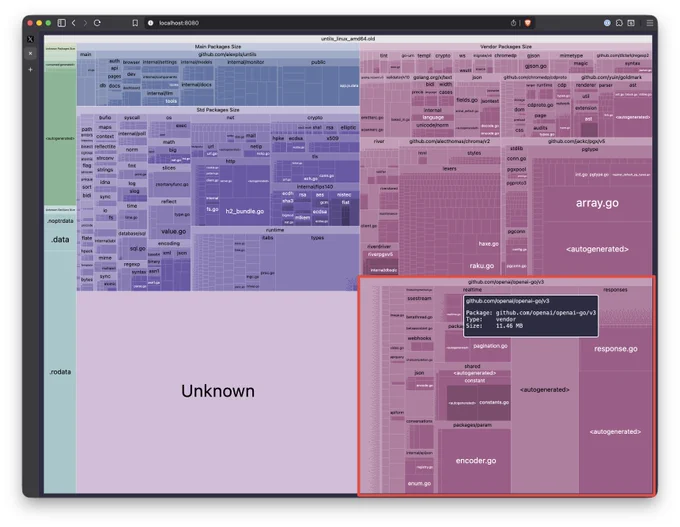This screenshot has height=527, width=680.
Task: Click the fields.go block under json
Action: (x=467, y=100)
